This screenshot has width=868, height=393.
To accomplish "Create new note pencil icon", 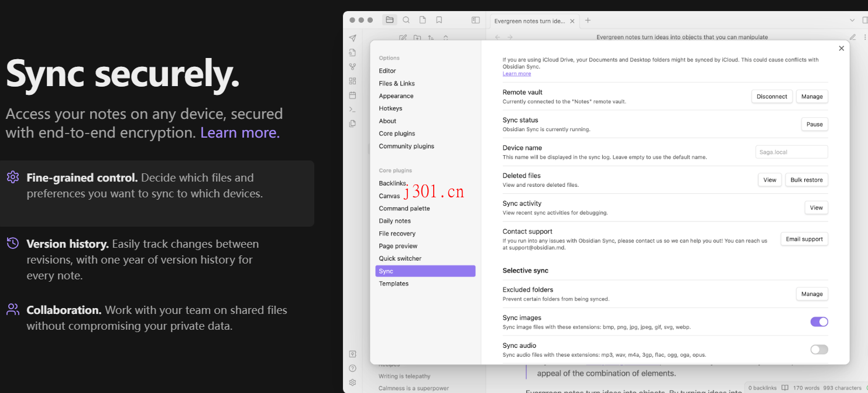I will click(x=403, y=37).
